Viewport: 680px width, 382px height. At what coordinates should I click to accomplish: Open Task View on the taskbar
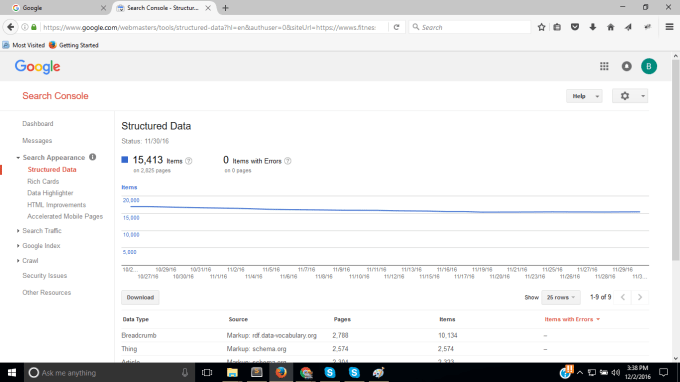coord(207,372)
